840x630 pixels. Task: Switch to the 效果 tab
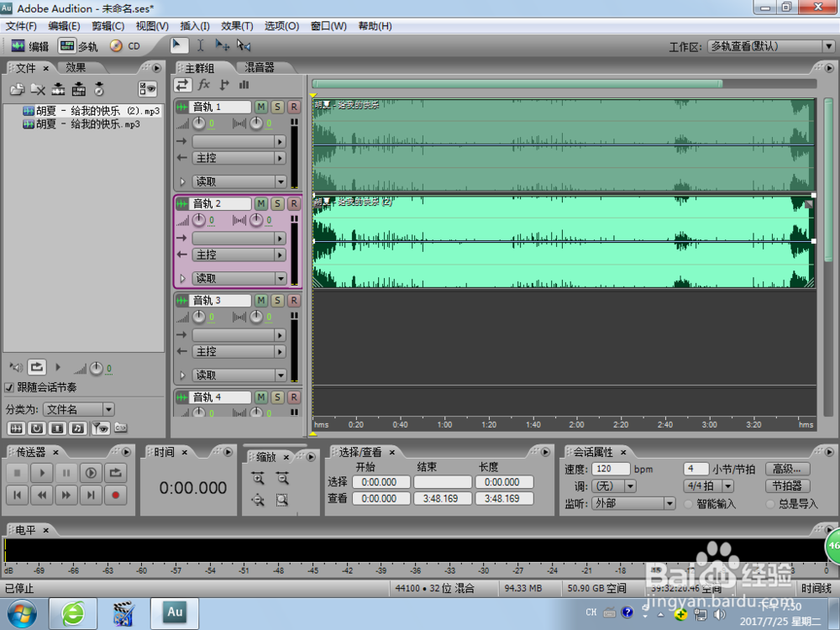click(x=76, y=67)
